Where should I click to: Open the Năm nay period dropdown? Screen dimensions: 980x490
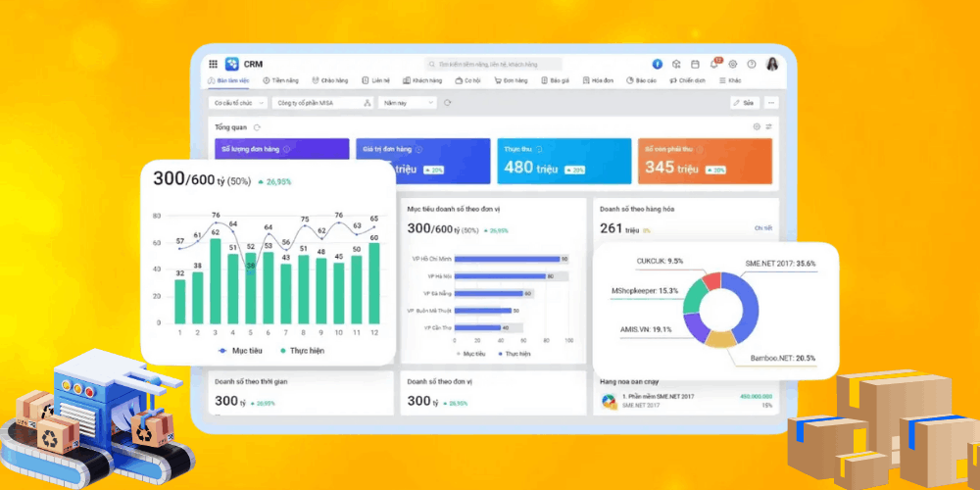408,102
